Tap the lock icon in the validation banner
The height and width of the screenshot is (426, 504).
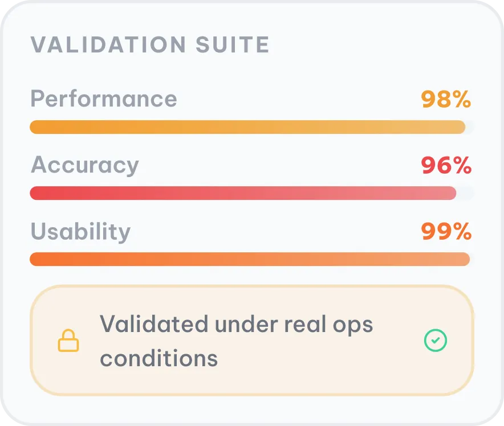click(x=68, y=341)
